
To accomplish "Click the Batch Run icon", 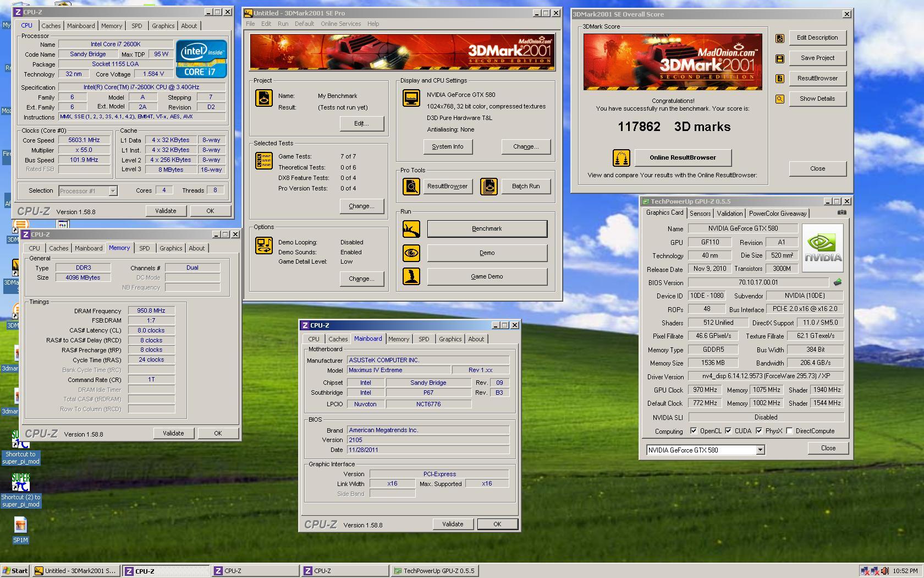I will click(x=488, y=187).
